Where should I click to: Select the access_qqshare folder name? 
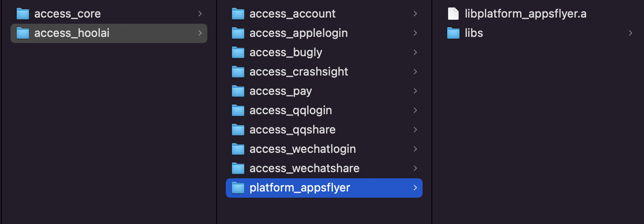point(292,130)
